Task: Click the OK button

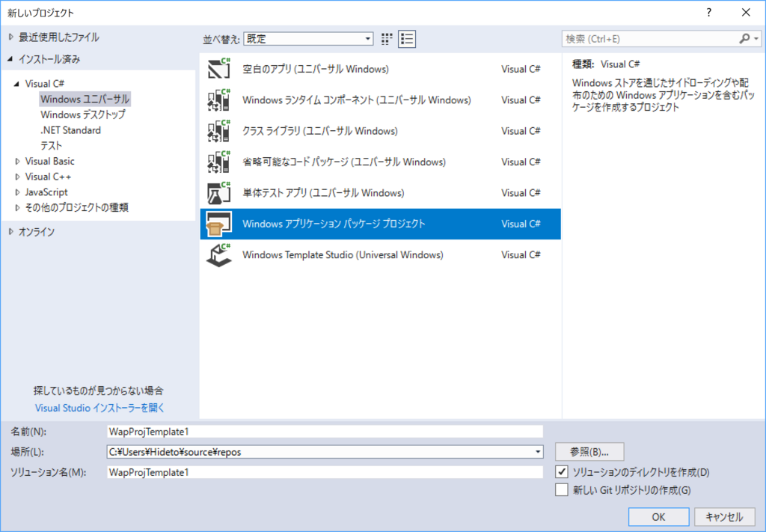Action: (x=658, y=517)
